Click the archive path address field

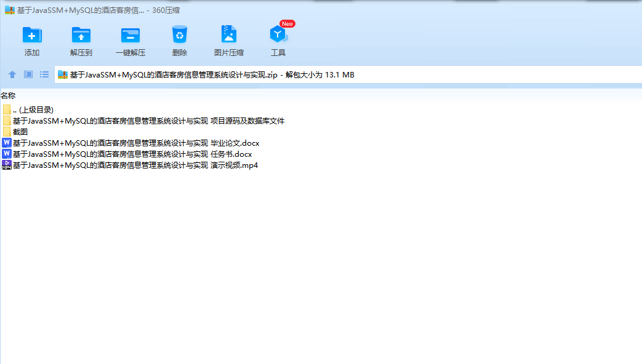coord(348,74)
